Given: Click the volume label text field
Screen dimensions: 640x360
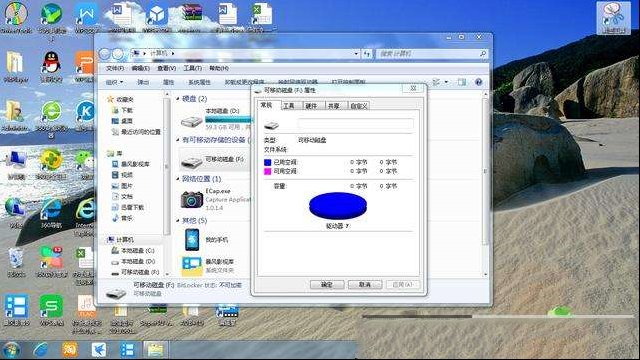Looking at the screenshot, I should [356, 124].
